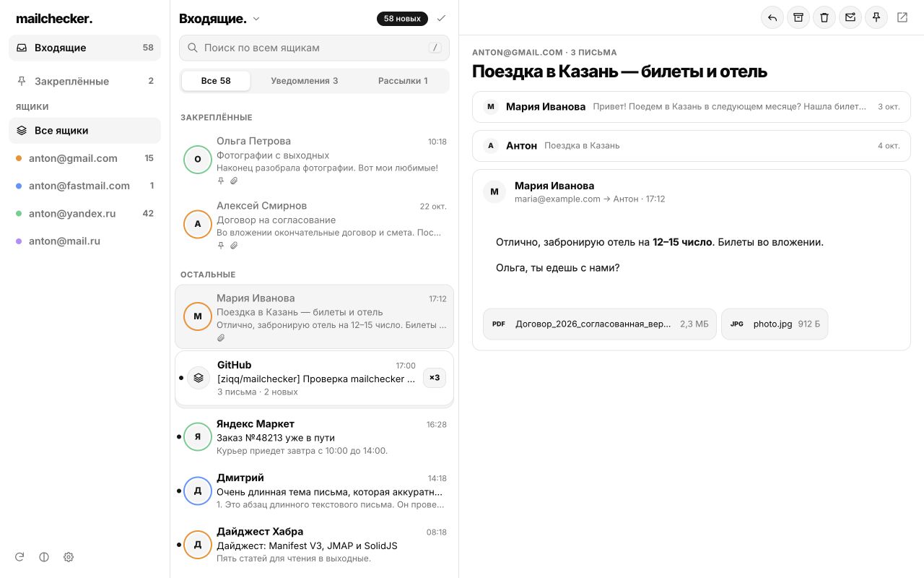
Task: Switch to the Все 58 tab
Action: (x=216, y=81)
